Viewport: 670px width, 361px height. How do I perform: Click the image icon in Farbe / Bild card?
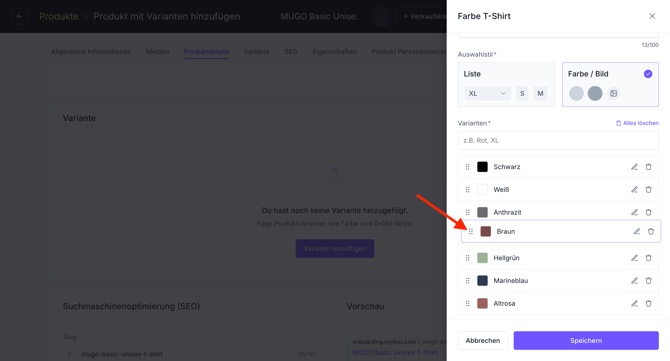(x=614, y=93)
